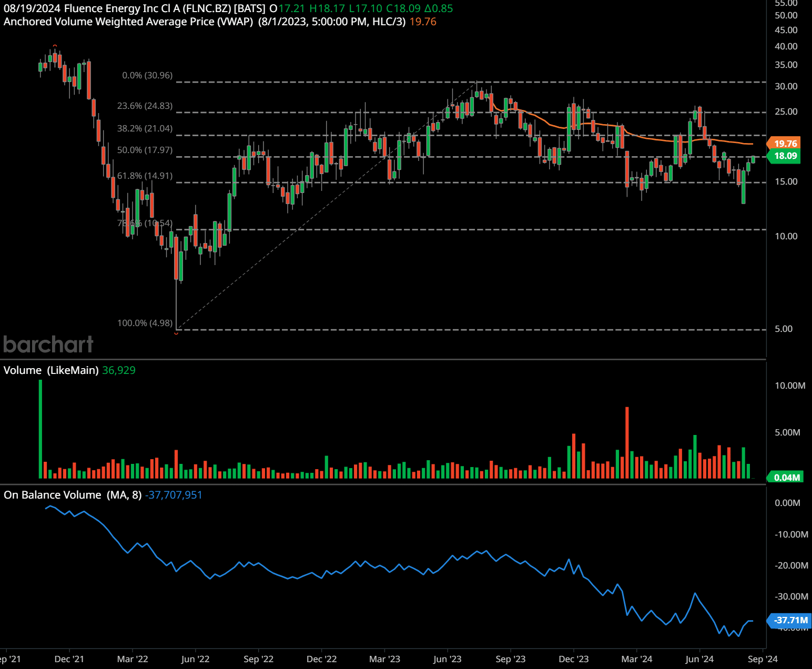Click the Mar '24 date axis label

[637, 659]
